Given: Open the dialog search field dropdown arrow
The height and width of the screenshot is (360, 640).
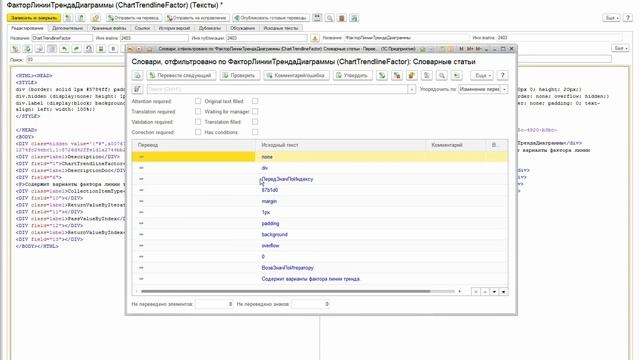Looking at the screenshot, I should click(411, 89).
